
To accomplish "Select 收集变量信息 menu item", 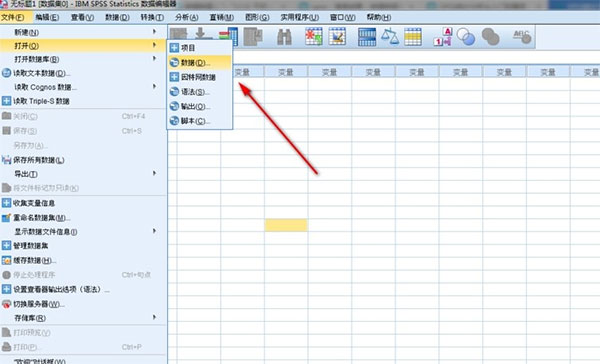I will (x=83, y=203).
